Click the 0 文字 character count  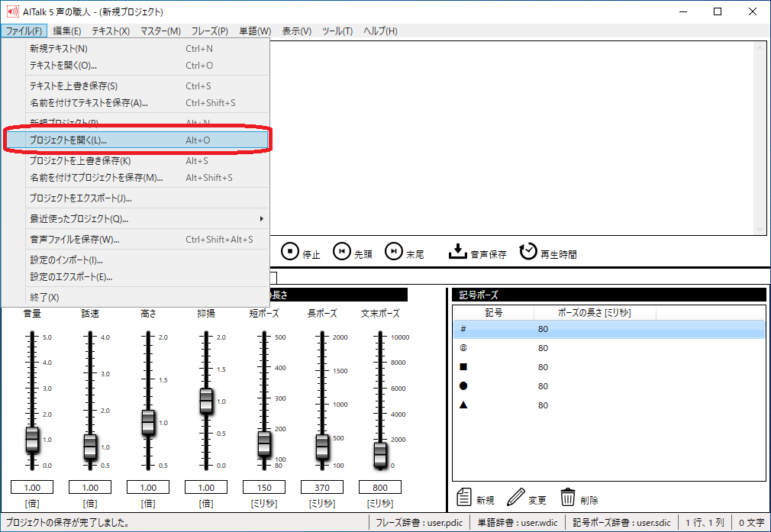pos(751,523)
